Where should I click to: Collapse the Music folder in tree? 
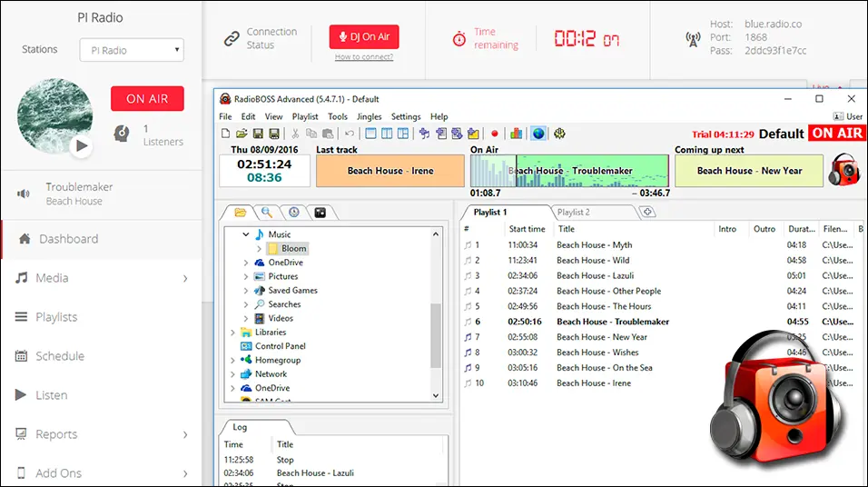(246, 234)
